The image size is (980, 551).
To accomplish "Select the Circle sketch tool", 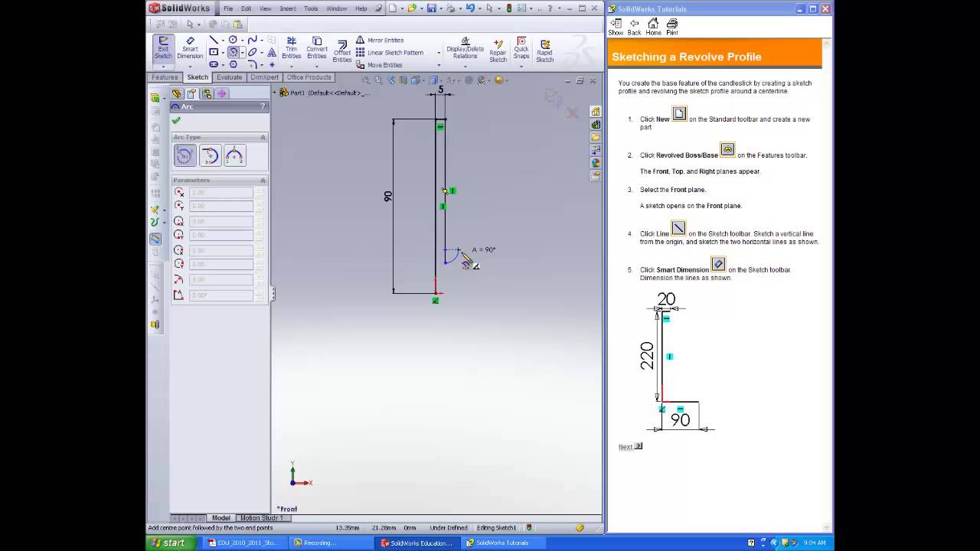I will (x=233, y=40).
